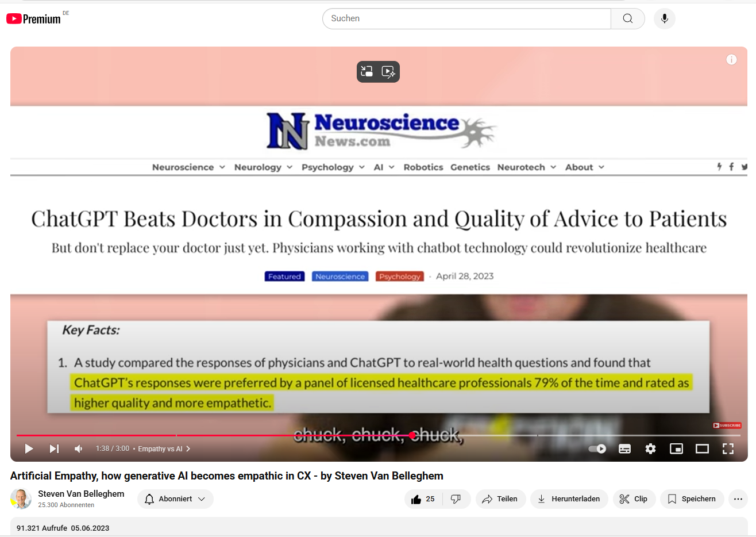Click the channel Subscribe watermark in video
756x537 pixels.
[727, 425]
